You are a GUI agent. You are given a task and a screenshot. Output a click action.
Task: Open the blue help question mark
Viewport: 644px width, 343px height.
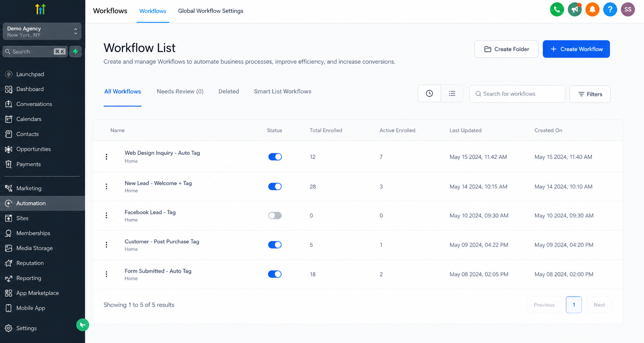click(610, 9)
